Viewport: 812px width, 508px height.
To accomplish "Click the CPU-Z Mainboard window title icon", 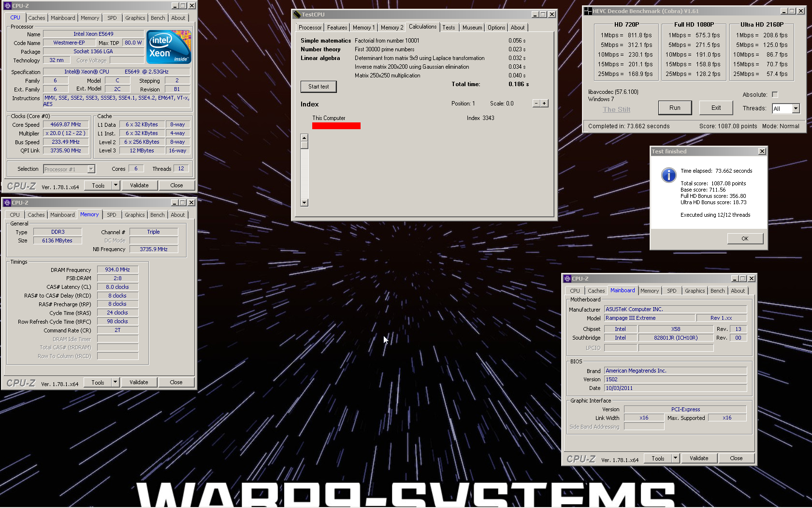I will pos(567,279).
